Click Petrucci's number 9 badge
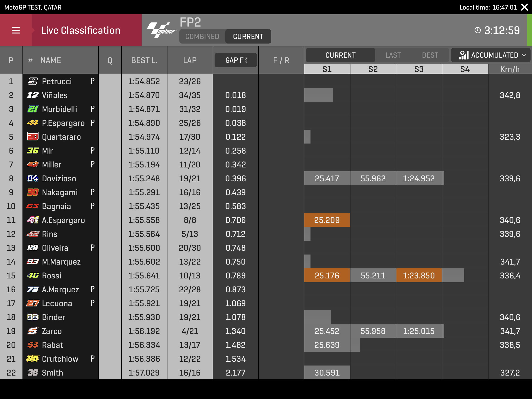 click(33, 81)
